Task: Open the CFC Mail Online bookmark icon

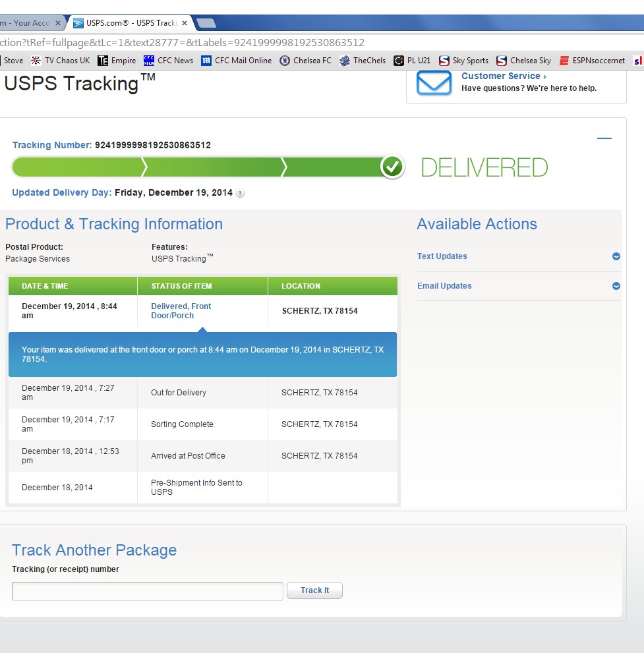Action: tap(206, 61)
